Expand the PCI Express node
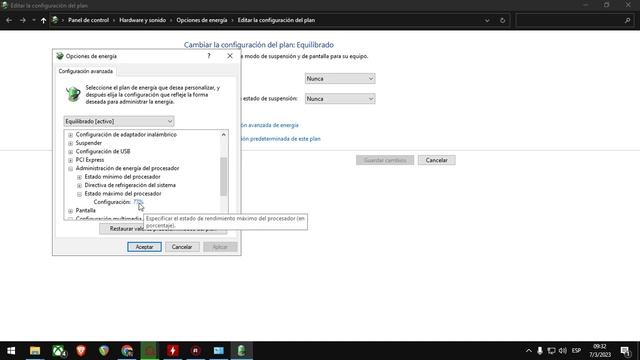The height and width of the screenshot is (360, 640). (71, 160)
